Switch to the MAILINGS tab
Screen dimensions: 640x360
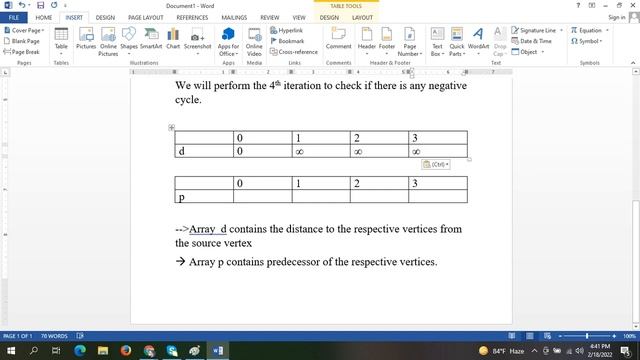pyautogui.click(x=234, y=18)
